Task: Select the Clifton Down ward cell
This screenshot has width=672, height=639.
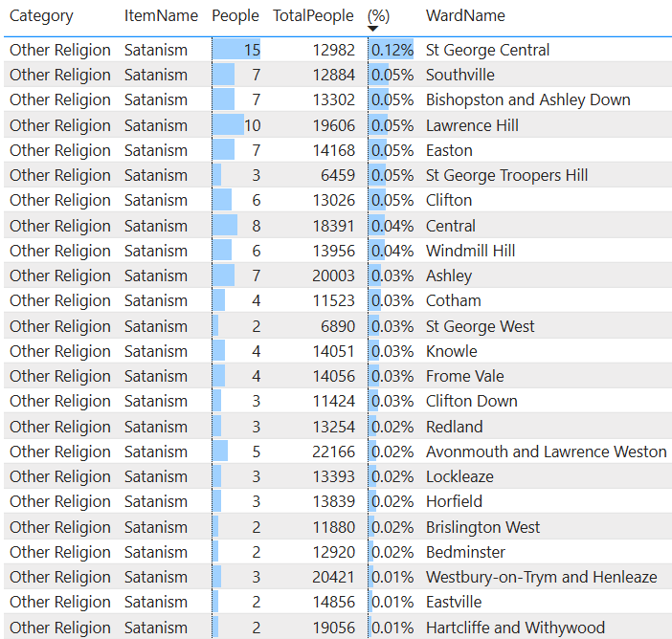Action: [471, 401]
